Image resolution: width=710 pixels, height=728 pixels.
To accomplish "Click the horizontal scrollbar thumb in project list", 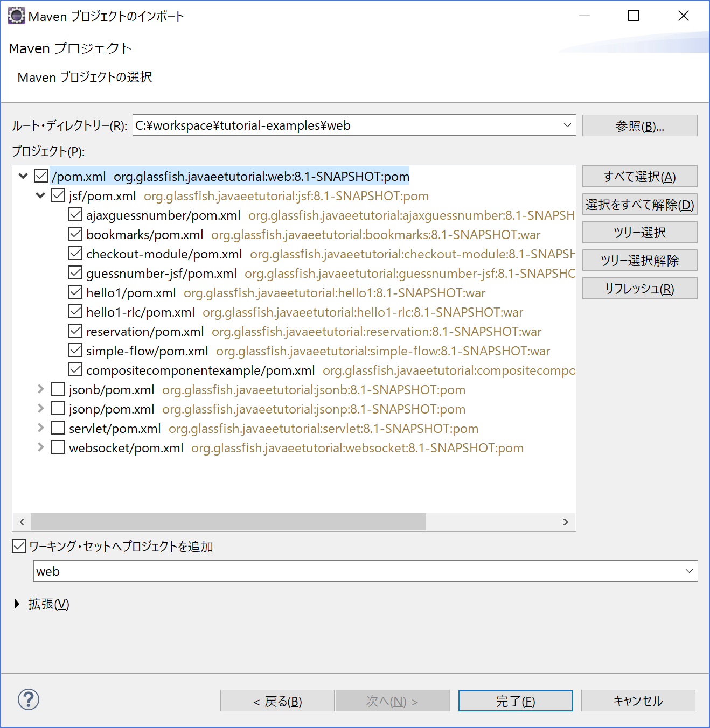I will pyautogui.click(x=228, y=522).
